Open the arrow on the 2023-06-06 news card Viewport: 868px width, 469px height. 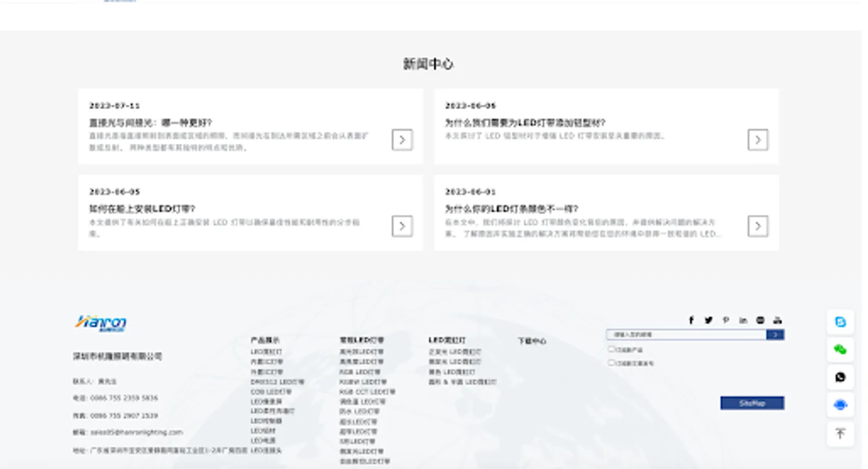[758, 140]
